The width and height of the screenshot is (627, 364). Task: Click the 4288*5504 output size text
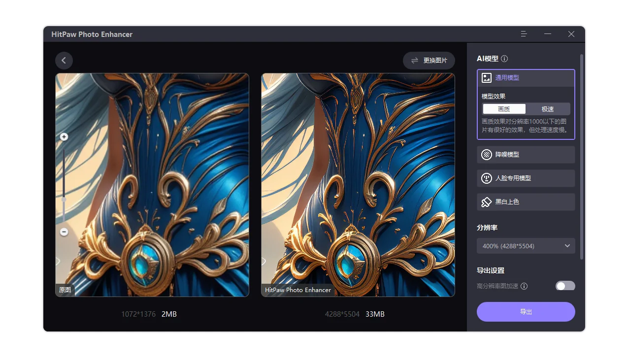click(x=342, y=314)
